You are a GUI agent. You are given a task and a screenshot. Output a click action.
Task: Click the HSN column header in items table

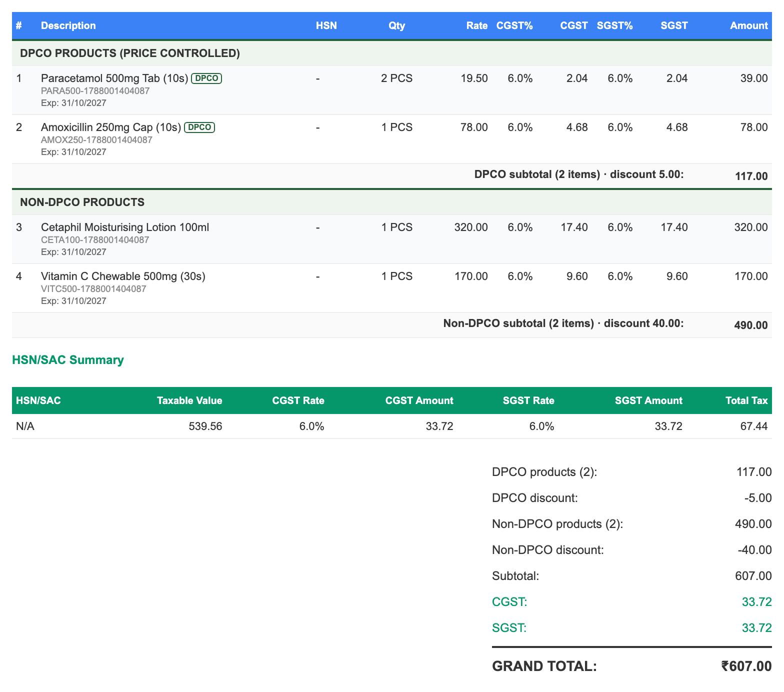pyautogui.click(x=326, y=25)
